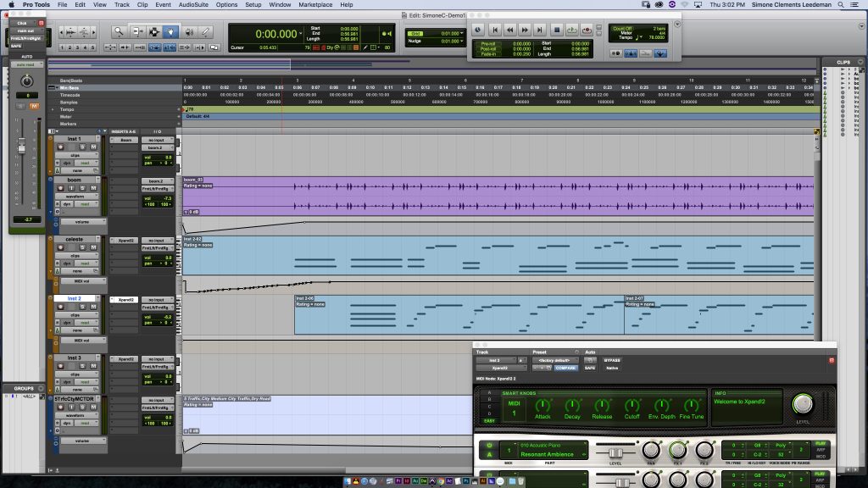Adjust the Xpand!2 Cutoff smart knob
Screen dimensions: 868x488
click(x=632, y=407)
